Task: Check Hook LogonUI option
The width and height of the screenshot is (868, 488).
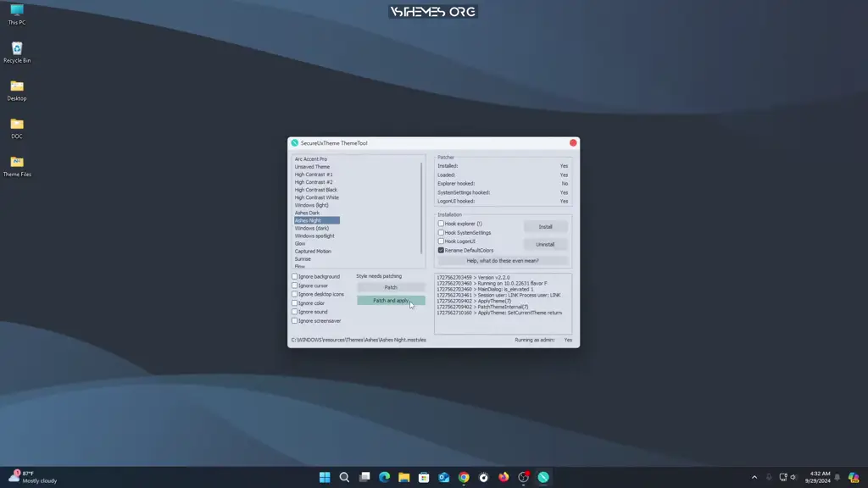Action: 441,241
